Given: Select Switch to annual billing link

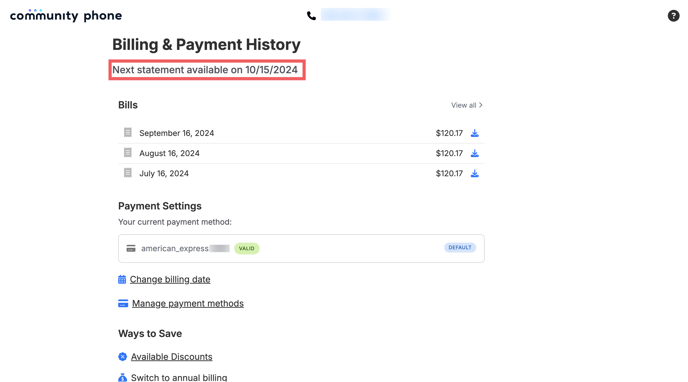Looking at the screenshot, I should click(179, 377).
